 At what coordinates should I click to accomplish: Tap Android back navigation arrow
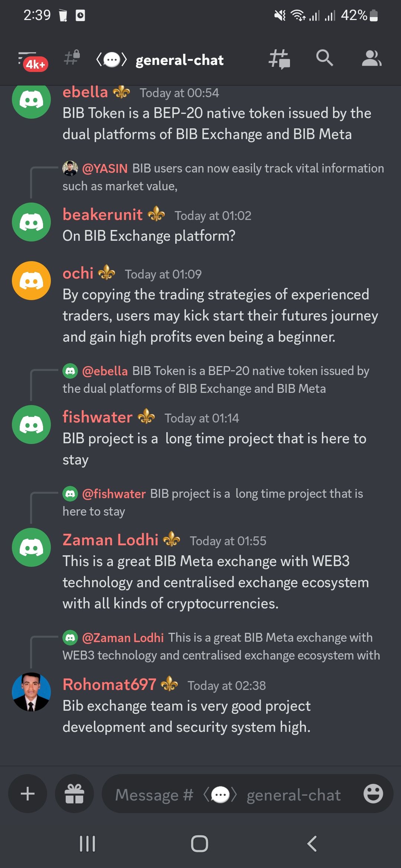(312, 844)
